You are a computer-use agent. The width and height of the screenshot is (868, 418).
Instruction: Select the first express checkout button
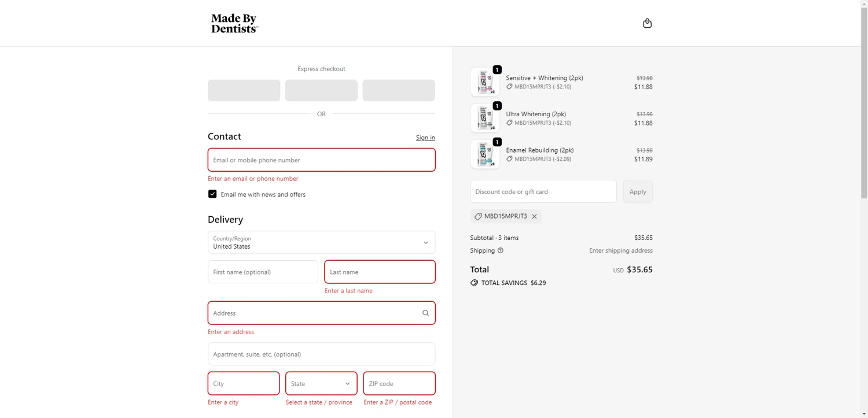tap(244, 90)
